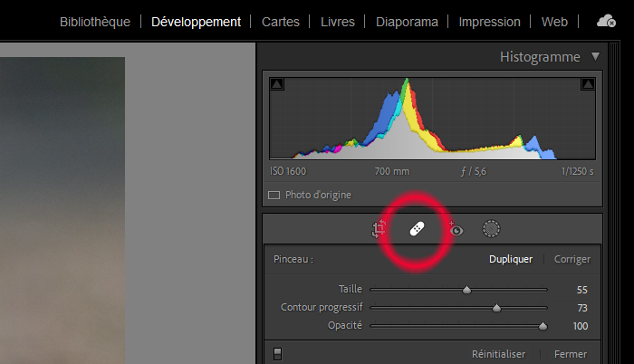This screenshot has width=634, height=364.
Task: Click Réinitialiser to reset spot edits
Action: (498, 354)
